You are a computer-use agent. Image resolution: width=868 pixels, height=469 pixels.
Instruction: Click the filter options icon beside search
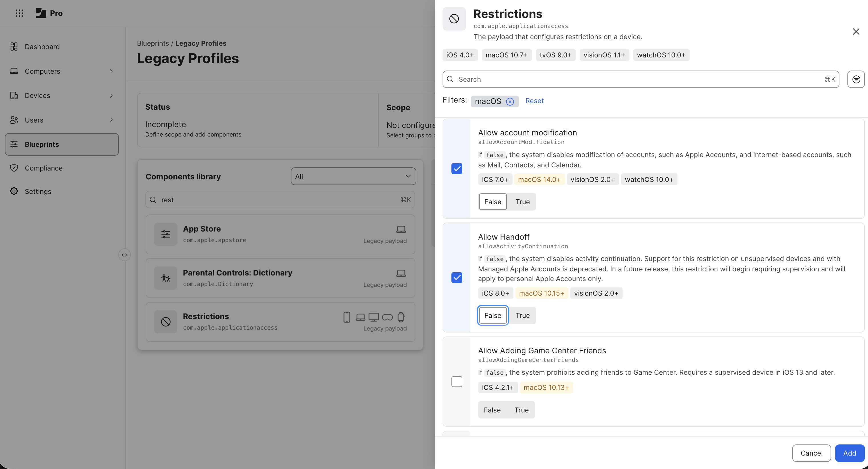coord(856,79)
